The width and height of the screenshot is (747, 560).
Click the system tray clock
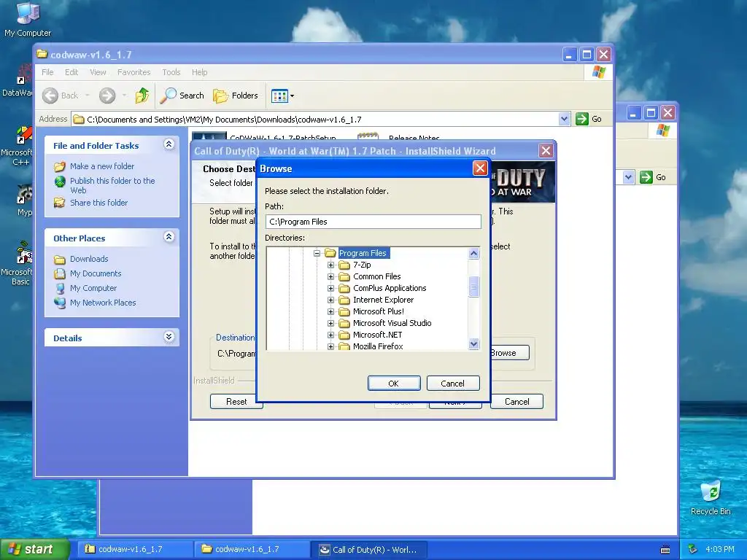(x=719, y=550)
